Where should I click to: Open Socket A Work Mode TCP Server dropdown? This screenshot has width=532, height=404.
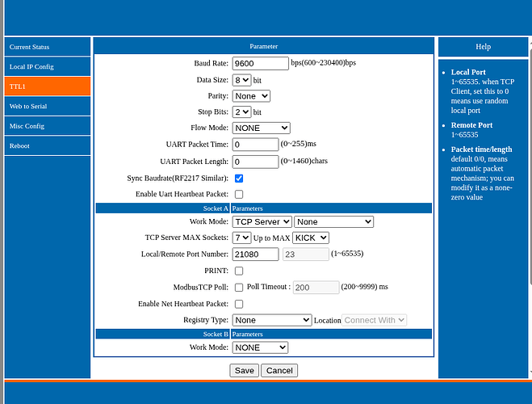[262, 221]
